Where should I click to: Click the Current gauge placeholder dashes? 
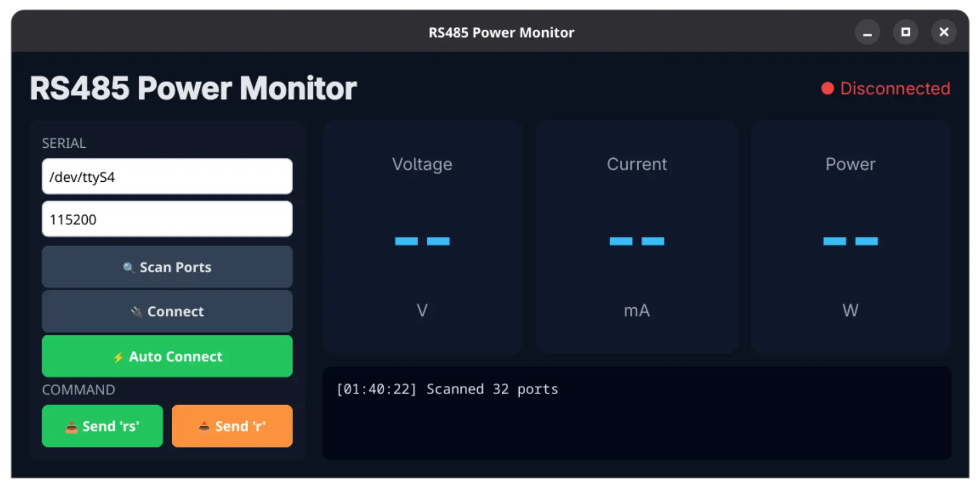point(637,241)
